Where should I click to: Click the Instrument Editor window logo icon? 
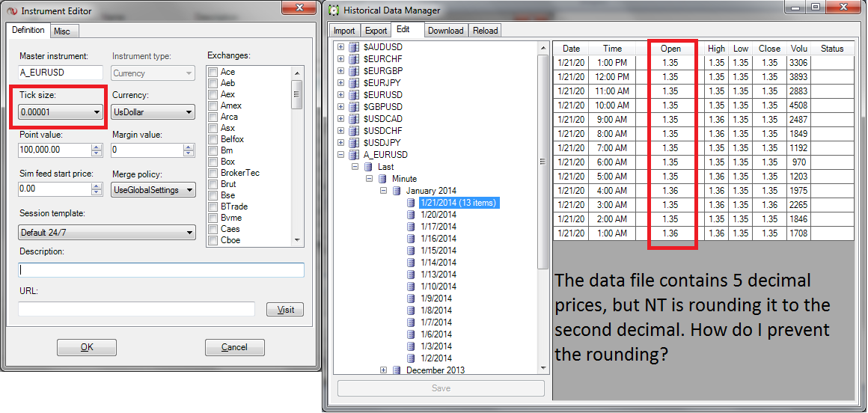point(11,11)
